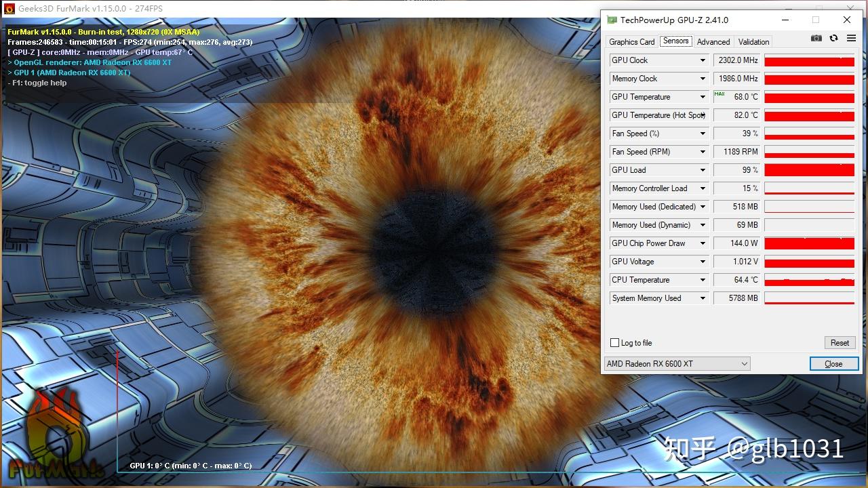The width and height of the screenshot is (868, 488).
Task: Expand the Memory Used (Dedicated) dropdown
Action: pos(703,207)
